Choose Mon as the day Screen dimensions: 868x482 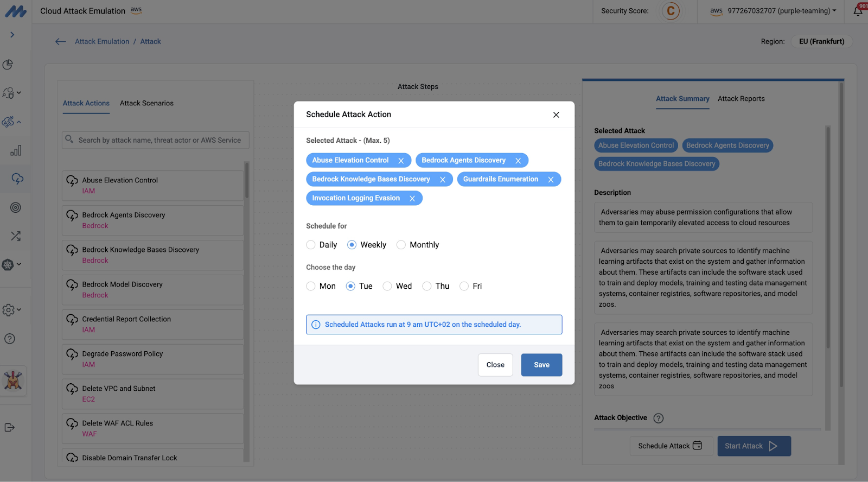click(x=311, y=286)
